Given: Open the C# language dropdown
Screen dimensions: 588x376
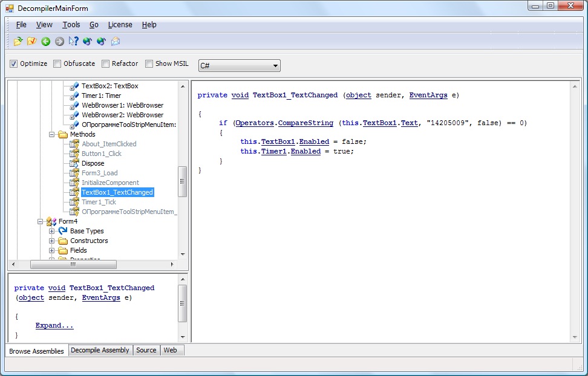Looking at the screenshot, I should [x=239, y=66].
